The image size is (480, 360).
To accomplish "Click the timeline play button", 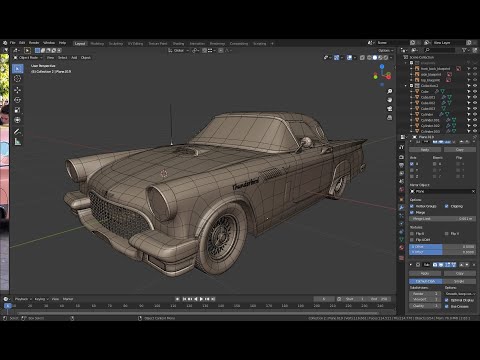I will coord(201,299).
